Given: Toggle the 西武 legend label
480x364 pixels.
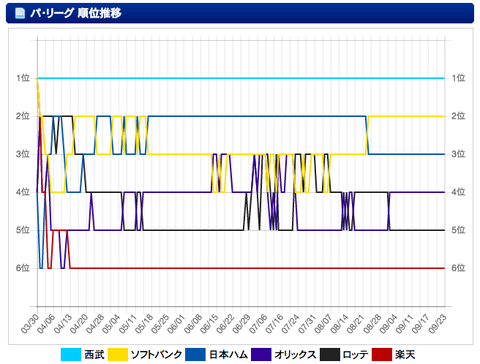Looking at the screenshot, I should pos(94,354).
